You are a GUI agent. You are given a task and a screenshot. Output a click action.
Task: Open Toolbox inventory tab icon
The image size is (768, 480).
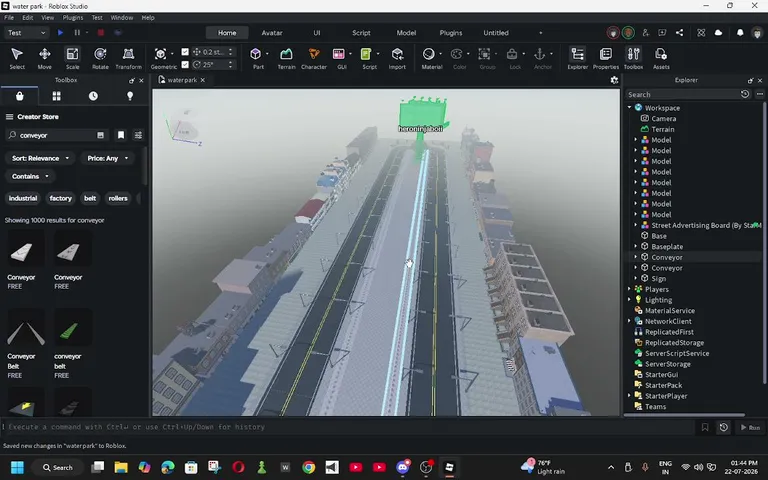pos(57,96)
